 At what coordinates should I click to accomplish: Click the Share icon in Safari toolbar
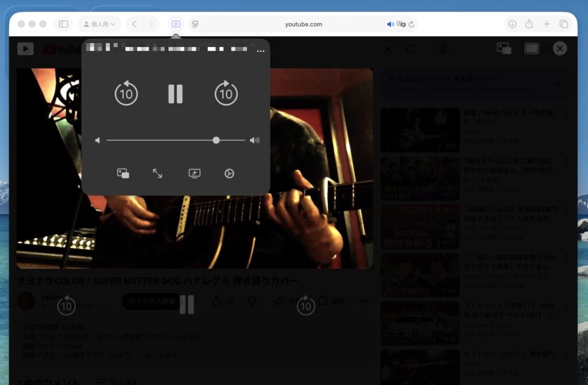[529, 24]
